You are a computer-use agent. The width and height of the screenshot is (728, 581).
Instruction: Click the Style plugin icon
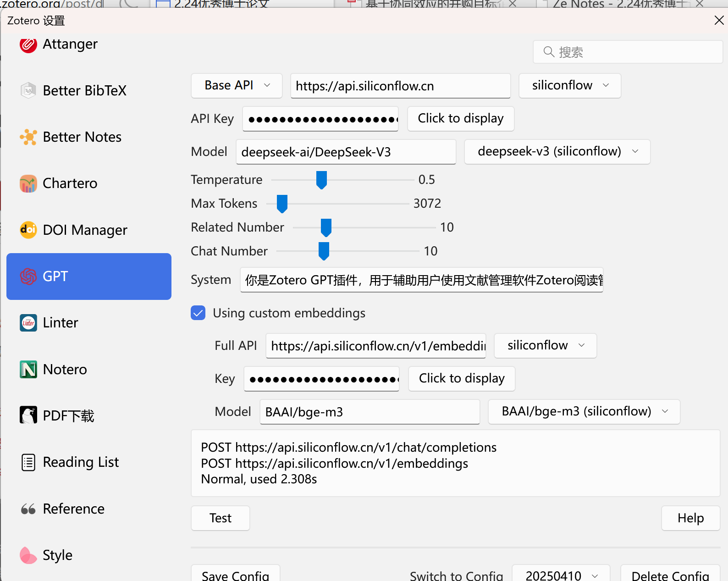point(28,555)
